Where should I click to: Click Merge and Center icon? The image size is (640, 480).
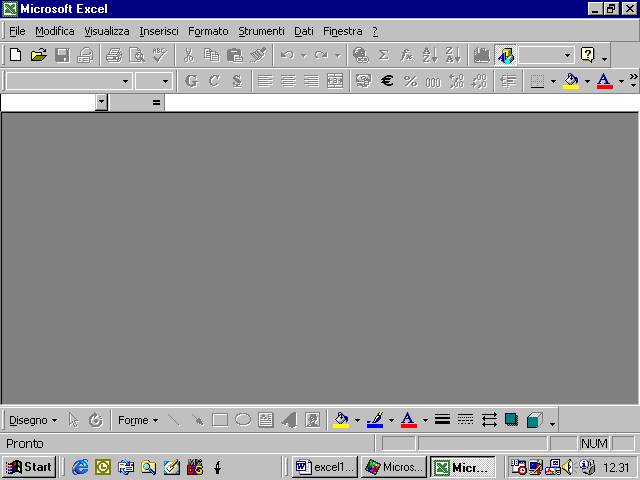(335, 81)
